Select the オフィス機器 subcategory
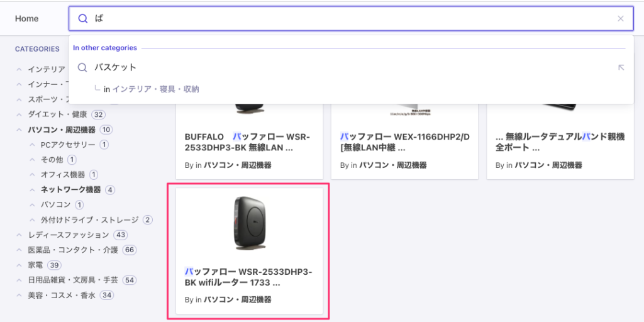Screen dimensions: 644x322 pos(63,175)
